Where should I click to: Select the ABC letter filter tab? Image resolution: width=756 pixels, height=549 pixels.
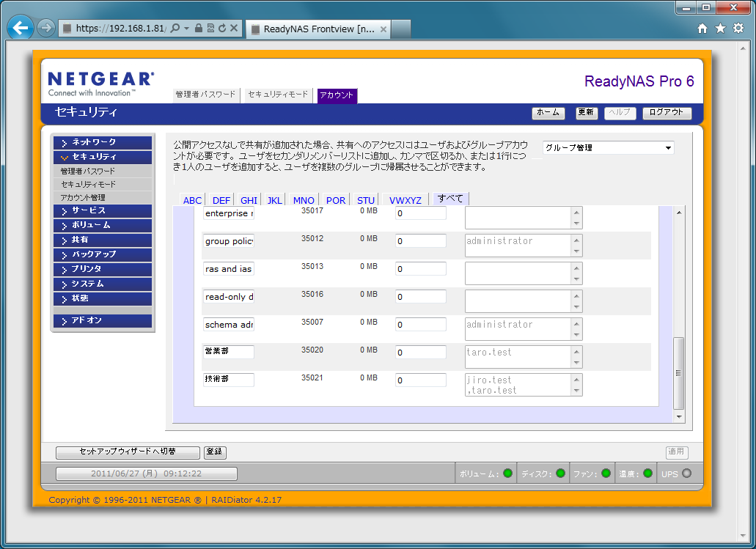pyautogui.click(x=192, y=200)
